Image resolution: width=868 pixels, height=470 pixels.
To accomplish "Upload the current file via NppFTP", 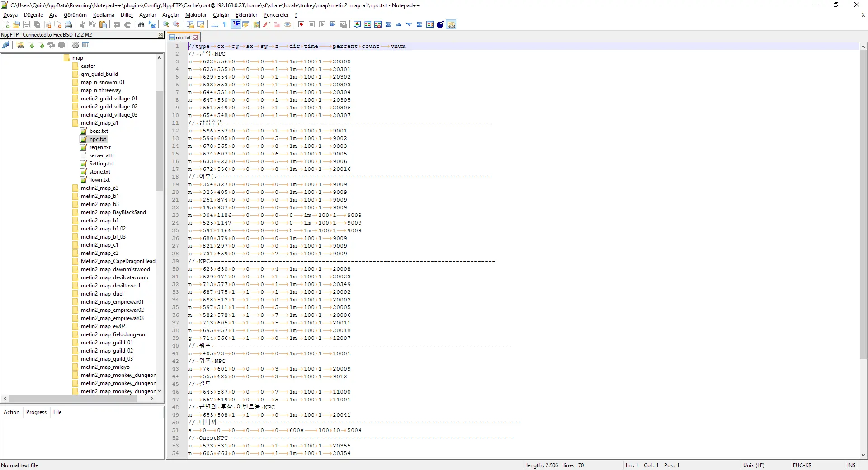I will click(x=42, y=45).
